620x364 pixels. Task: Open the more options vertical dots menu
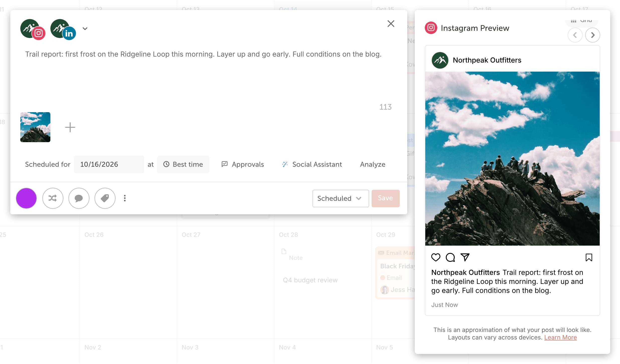(125, 198)
